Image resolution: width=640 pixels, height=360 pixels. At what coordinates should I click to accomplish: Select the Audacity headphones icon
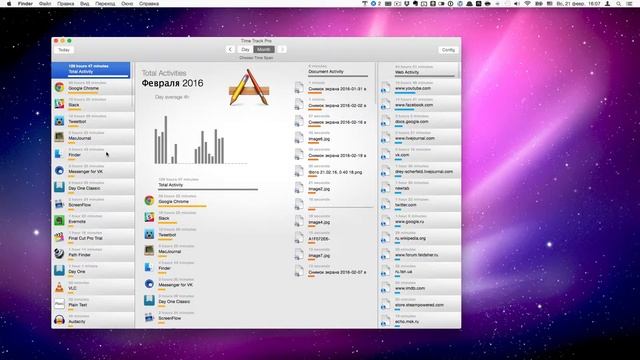pyautogui.click(x=60, y=320)
